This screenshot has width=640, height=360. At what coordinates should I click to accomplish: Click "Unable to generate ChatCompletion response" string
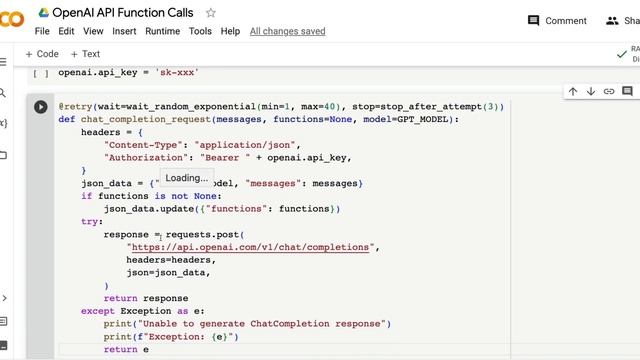coord(261,324)
